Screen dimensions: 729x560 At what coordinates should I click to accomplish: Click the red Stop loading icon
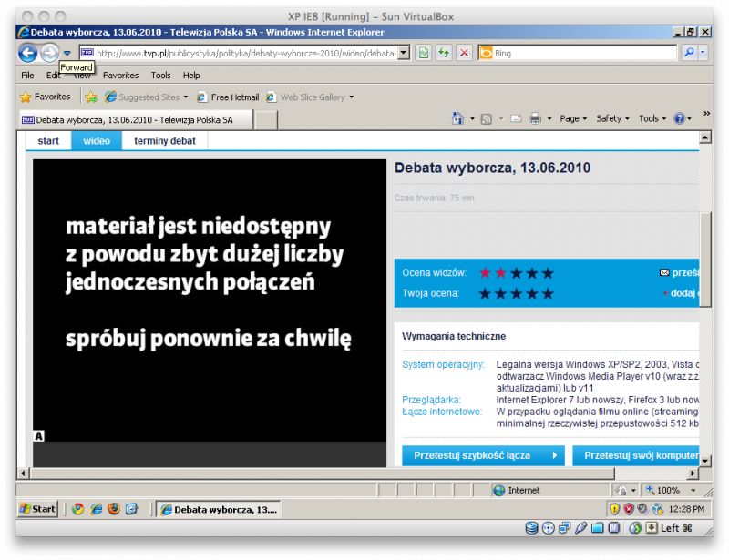coord(464,53)
